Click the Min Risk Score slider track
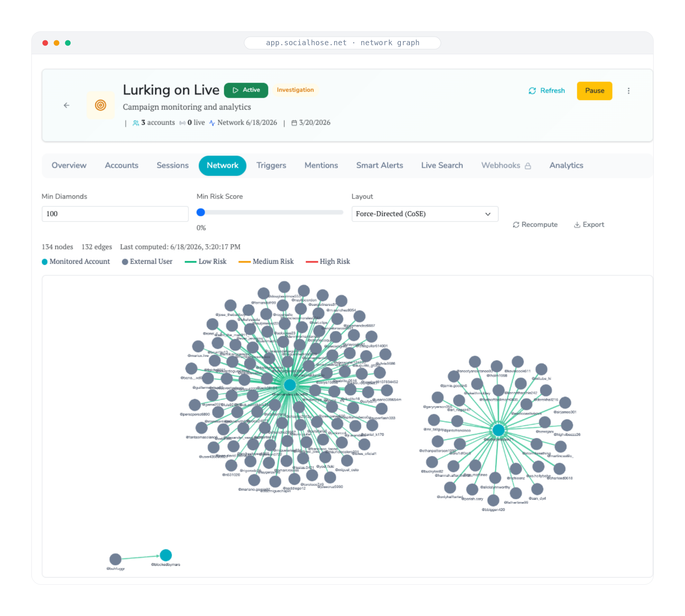 [x=270, y=212]
